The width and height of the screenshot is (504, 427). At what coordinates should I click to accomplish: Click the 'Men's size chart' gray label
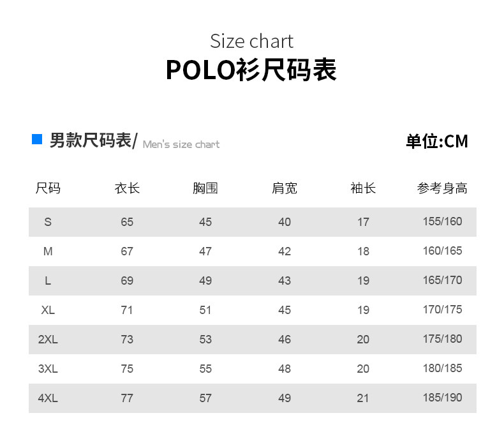181,145
